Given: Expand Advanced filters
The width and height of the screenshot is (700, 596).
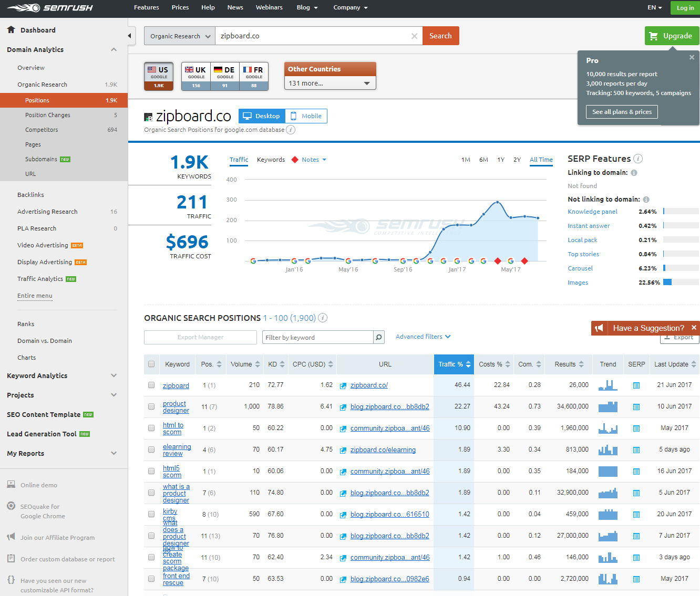Looking at the screenshot, I should point(423,337).
